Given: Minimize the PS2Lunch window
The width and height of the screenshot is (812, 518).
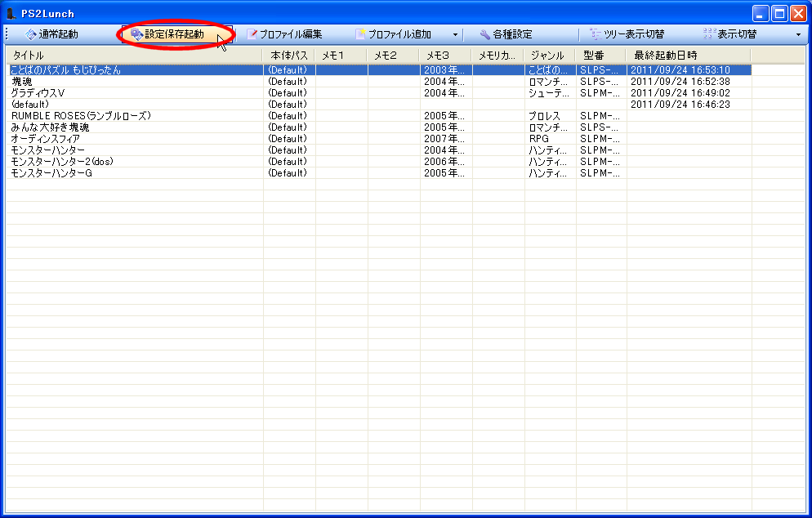Looking at the screenshot, I should (x=761, y=13).
